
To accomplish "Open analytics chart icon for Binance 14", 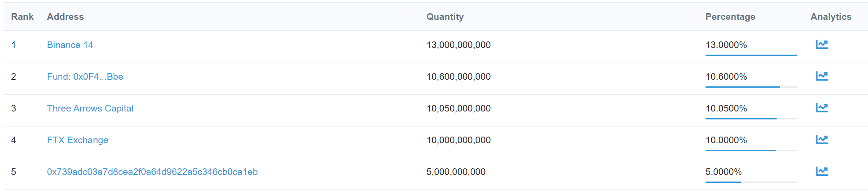I will coord(822,45).
